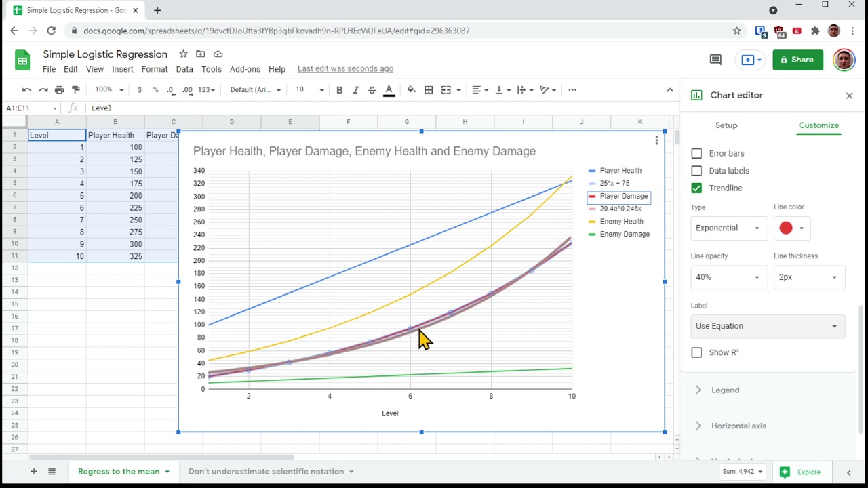Open the Line opacity 40% dropdown

[x=728, y=277]
